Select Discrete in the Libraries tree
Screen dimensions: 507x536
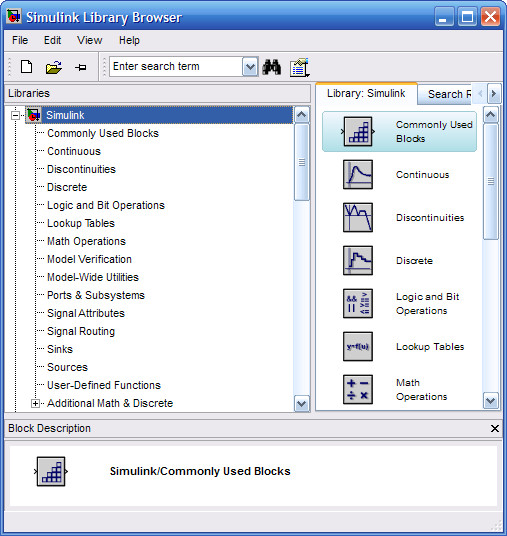pyautogui.click(x=67, y=187)
